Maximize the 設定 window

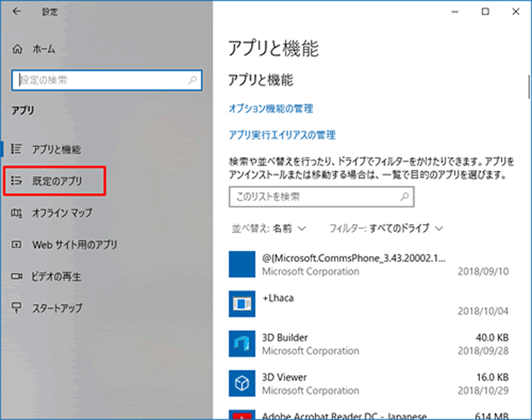point(486,12)
